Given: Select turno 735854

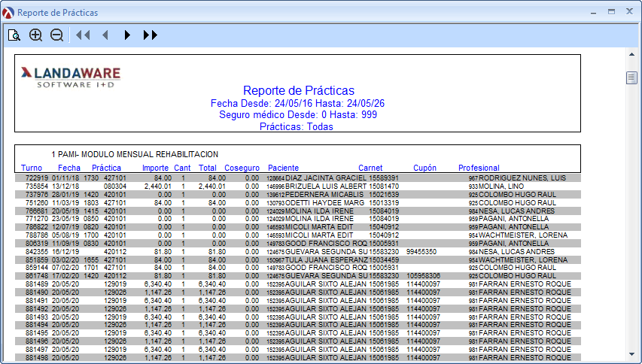Looking at the screenshot, I should click(37, 187).
